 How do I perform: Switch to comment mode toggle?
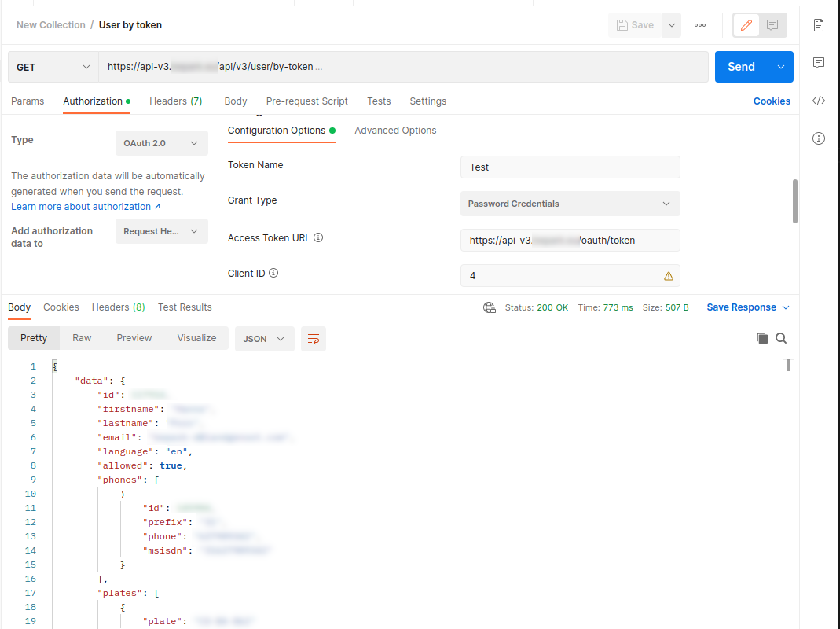[x=772, y=25]
